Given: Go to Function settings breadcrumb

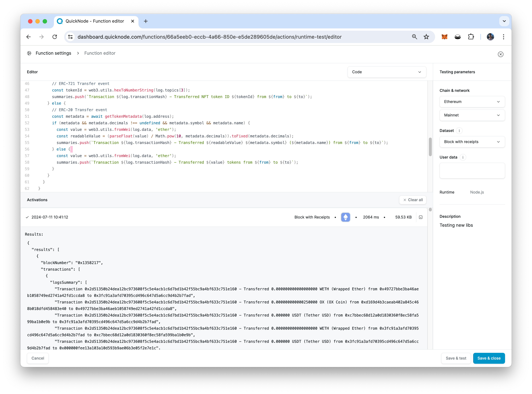Looking at the screenshot, I should pyautogui.click(x=53, y=53).
